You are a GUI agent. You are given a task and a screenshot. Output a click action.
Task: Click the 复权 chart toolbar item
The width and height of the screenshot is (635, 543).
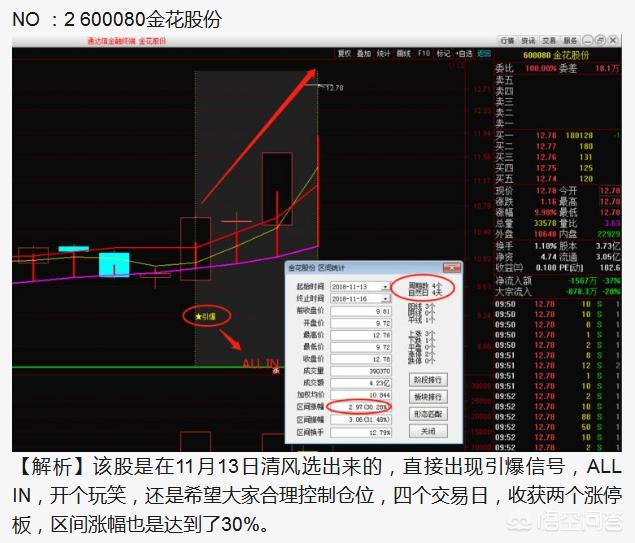pyautogui.click(x=345, y=53)
